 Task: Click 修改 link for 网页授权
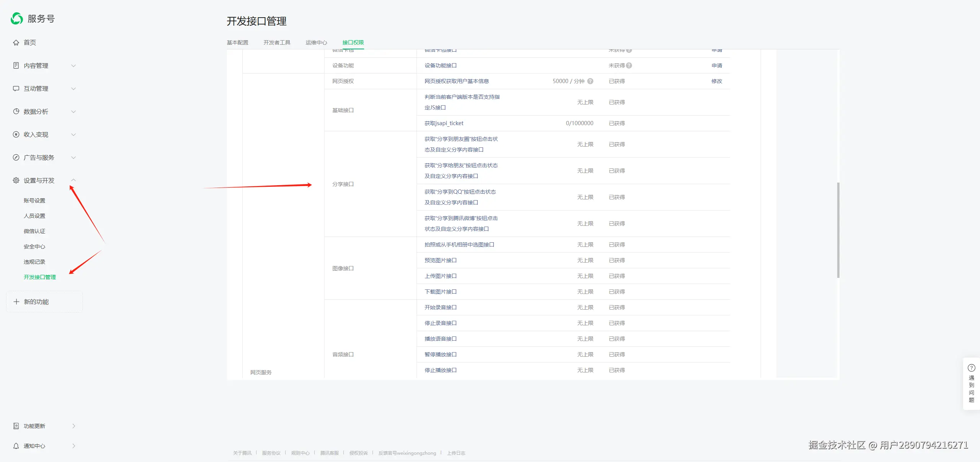[x=717, y=81]
